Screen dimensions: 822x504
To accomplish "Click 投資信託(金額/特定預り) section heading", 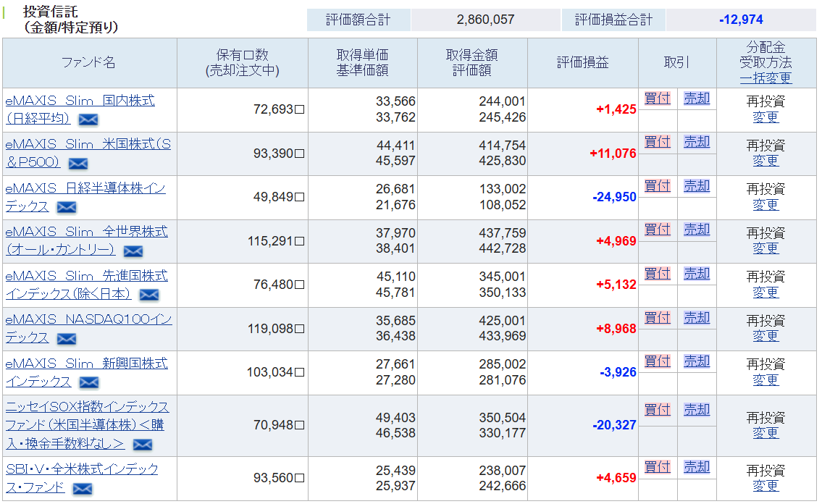I will click(x=70, y=20).
